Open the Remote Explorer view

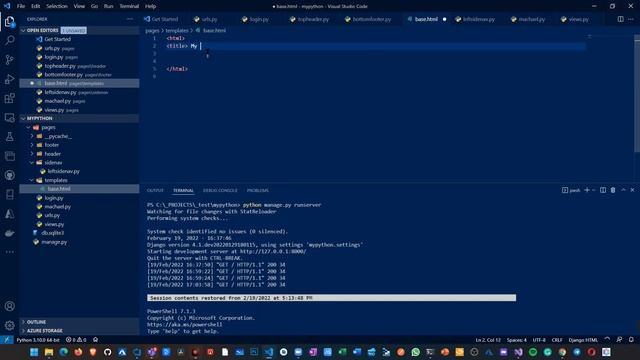point(9,118)
